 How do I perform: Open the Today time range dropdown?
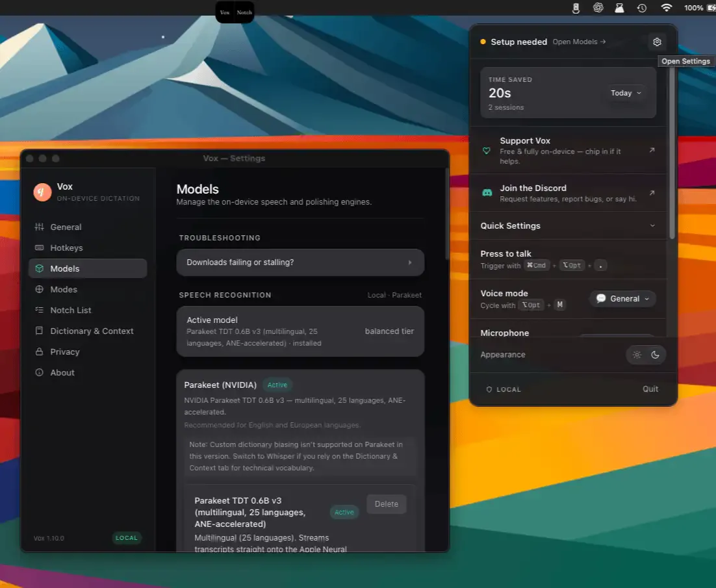(626, 93)
